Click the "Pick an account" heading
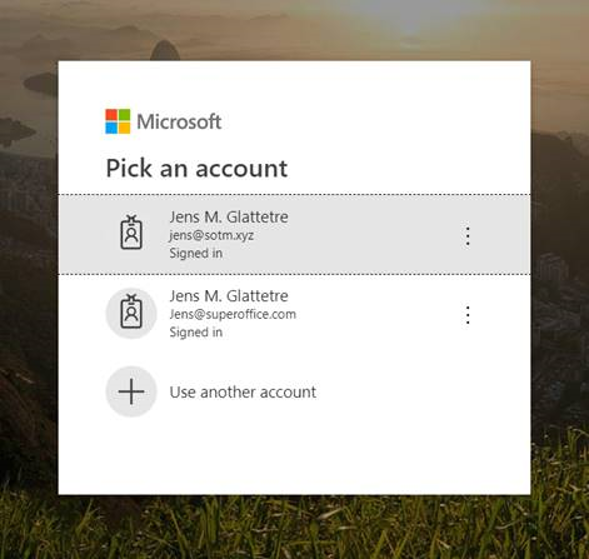 pos(197,168)
